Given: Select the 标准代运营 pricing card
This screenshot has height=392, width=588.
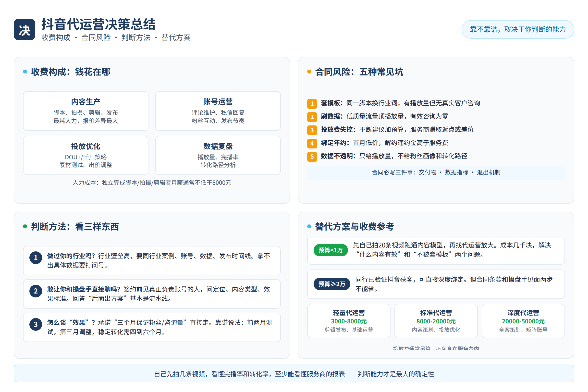Looking at the screenshot, I should (436, 321).
